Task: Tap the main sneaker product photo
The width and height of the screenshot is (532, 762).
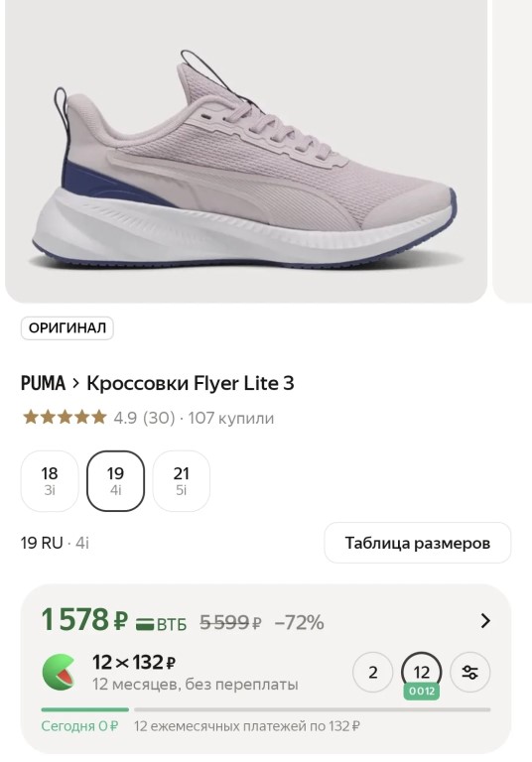Action: tap(245, 151)
